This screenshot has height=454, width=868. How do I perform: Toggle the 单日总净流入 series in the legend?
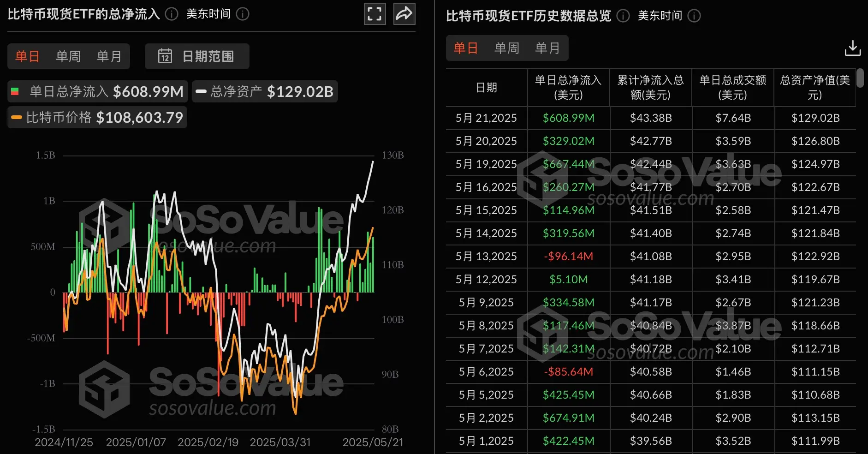click(97, 91)
